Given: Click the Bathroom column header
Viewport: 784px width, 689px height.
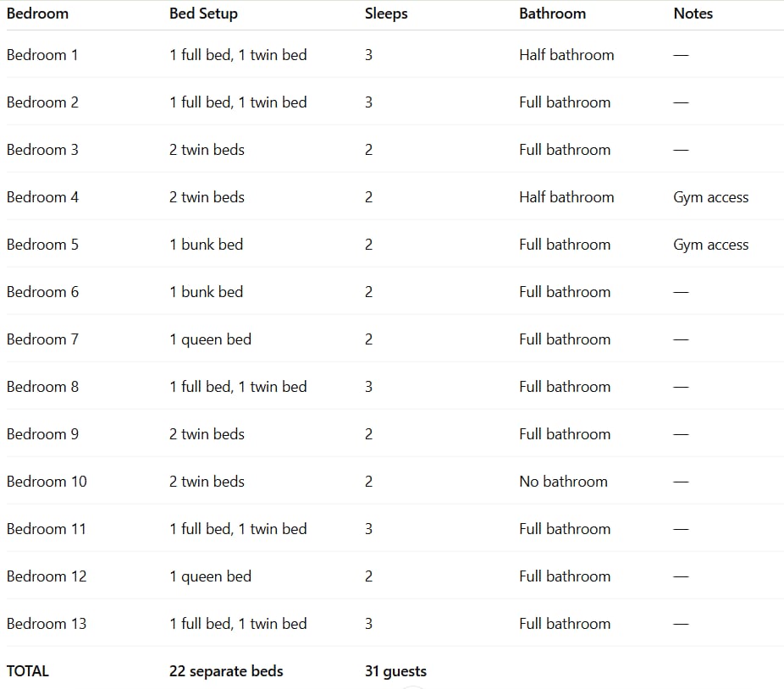Looking at the screenshot, I should 552,14.
